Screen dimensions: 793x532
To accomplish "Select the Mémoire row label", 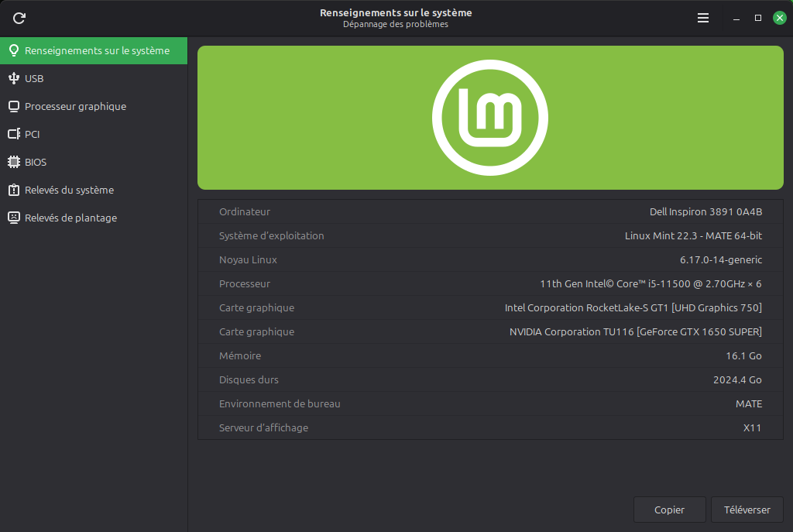I will [x=240, y=356].
